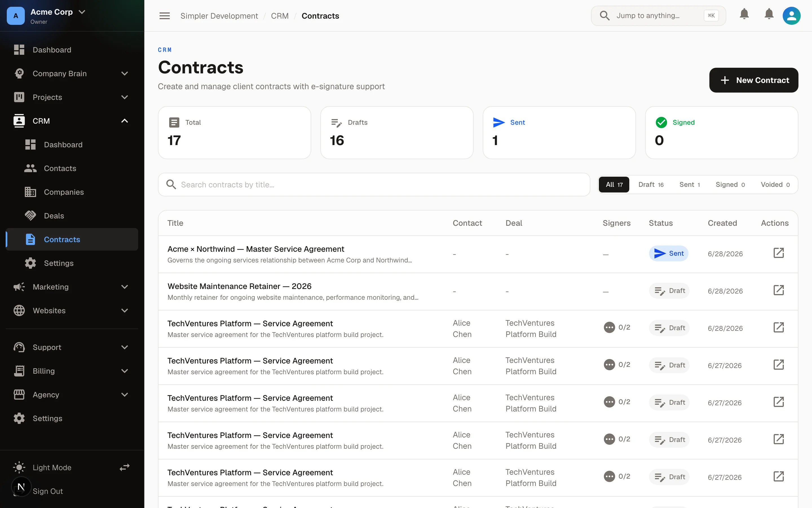Select the Signed 0 filter tab

(x=730, y=185)
